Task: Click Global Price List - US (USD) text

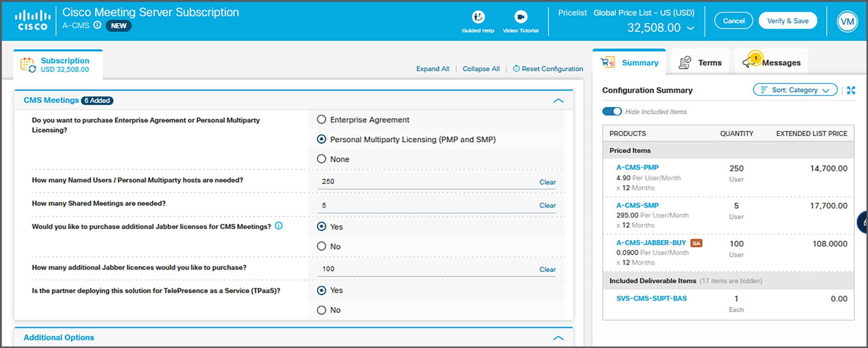Action: [x=644, y=13]
